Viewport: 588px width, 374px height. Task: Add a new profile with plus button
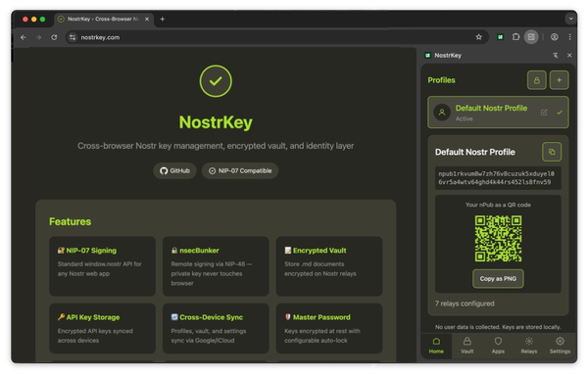[x=559, y=80]
